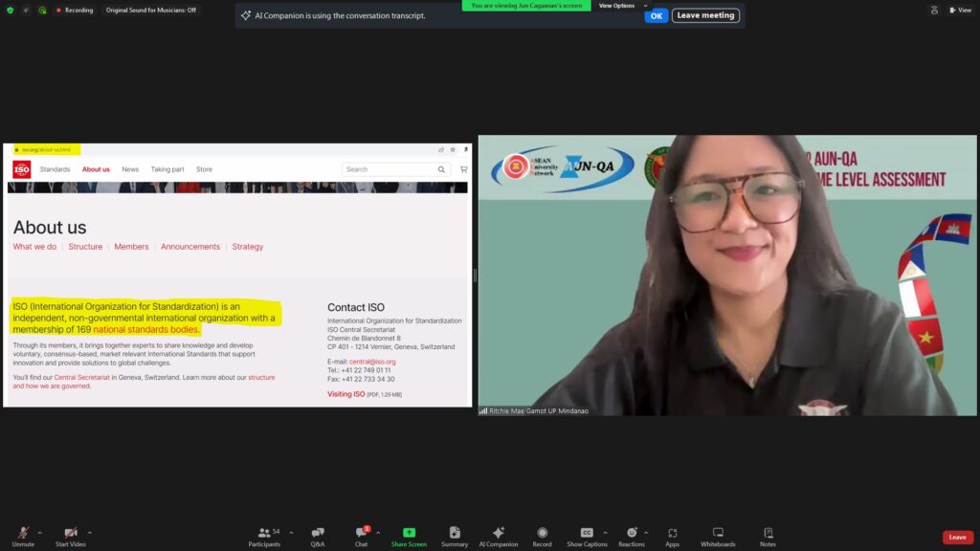Open the Q&A panel
The width and height of the screenshot is (980, 551).
tap(317, 534)
